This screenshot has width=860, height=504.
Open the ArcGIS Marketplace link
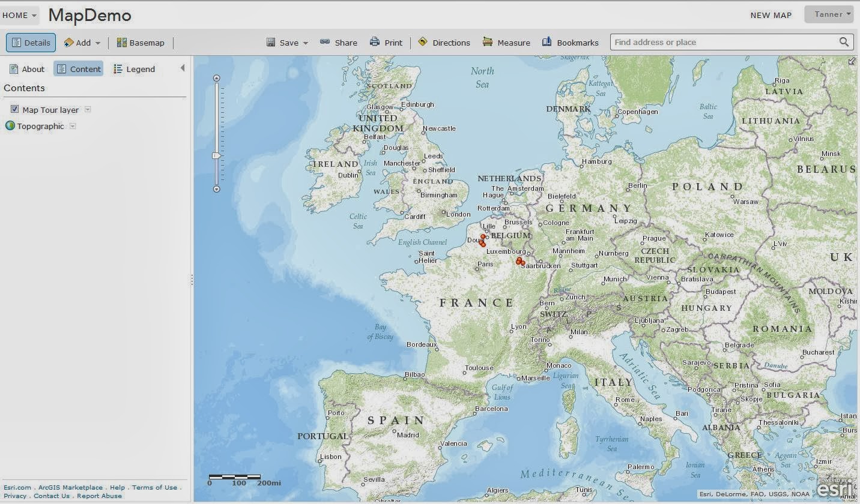[x=70, y=487]
